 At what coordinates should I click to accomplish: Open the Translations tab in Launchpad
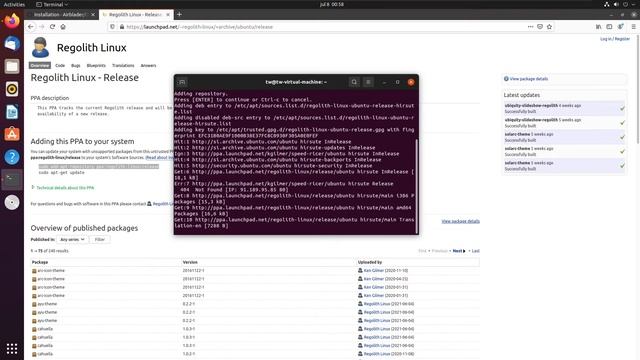pos(123,65)
